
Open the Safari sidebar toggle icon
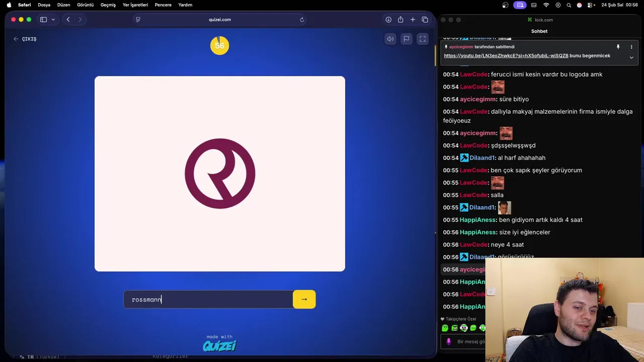[43, 20]
